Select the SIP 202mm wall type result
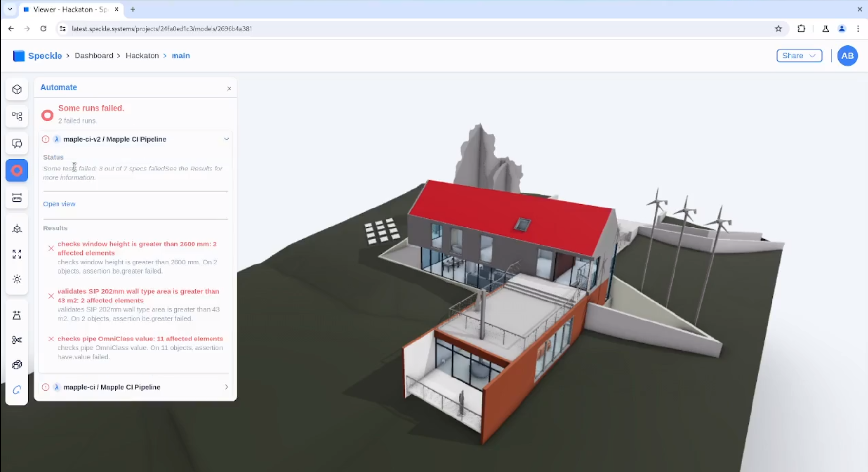Screen dimensions: 868x472 point(136,304)
